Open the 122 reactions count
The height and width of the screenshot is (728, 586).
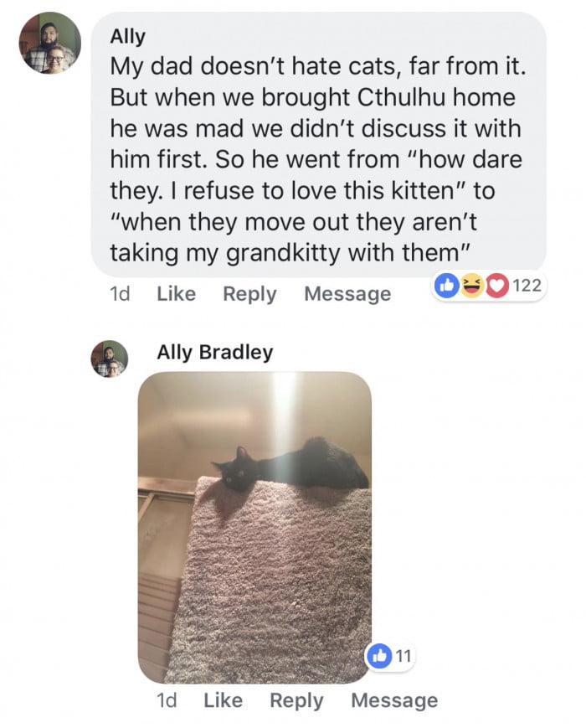click(527, 286)
